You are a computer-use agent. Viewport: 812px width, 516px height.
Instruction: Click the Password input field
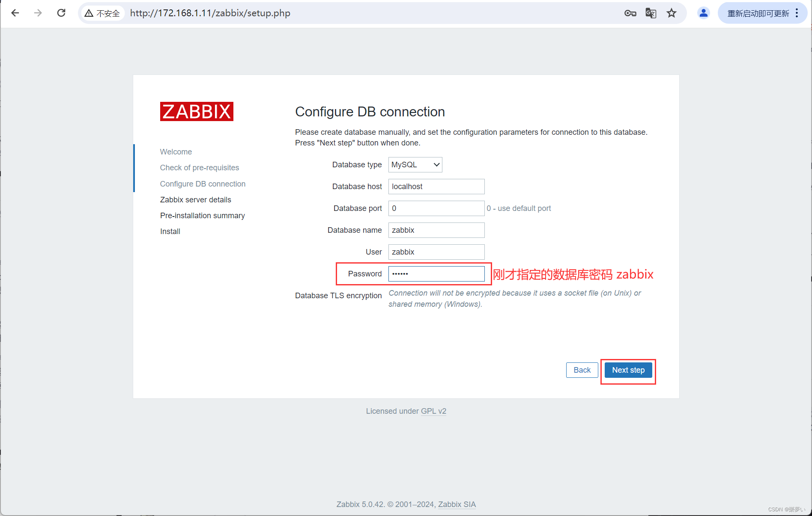pos(436,274)
